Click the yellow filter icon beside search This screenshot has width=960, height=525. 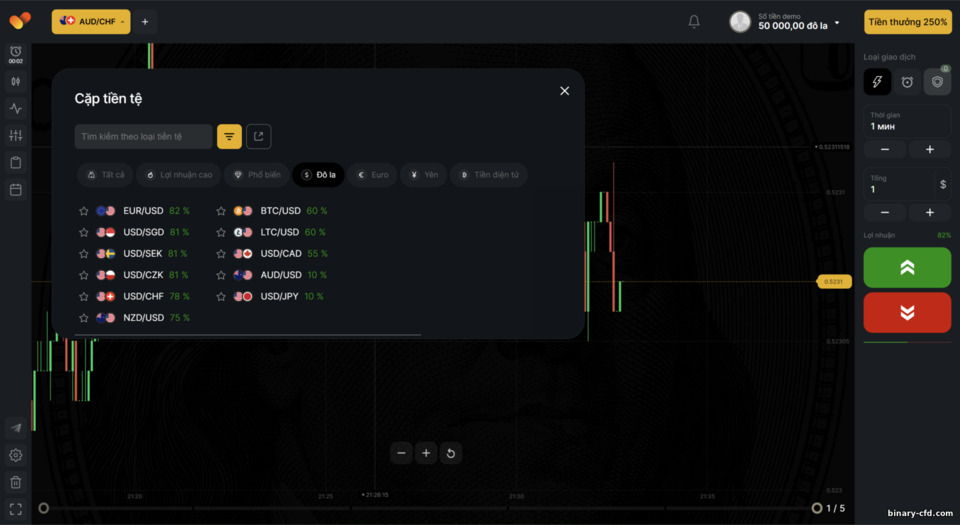pyautogui.click(x=230, y=136)
